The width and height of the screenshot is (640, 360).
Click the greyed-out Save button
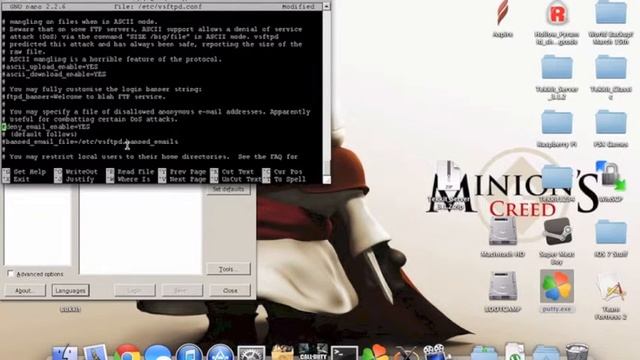[182, 291]
